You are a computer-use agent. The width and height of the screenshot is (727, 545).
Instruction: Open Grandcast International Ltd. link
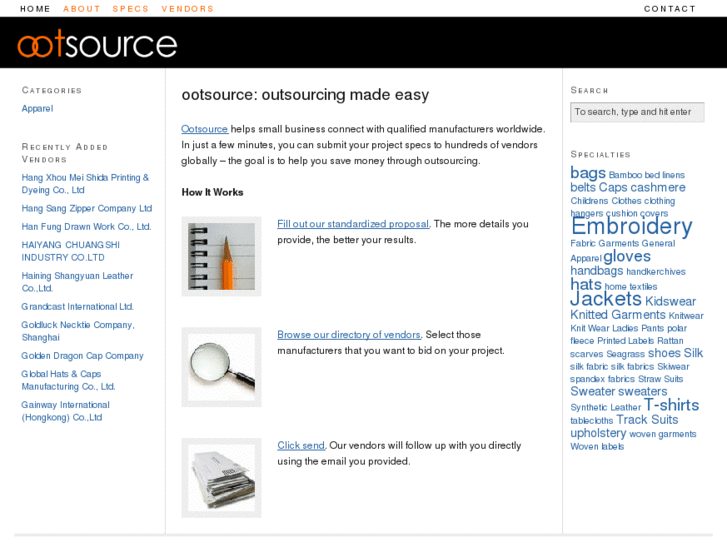[x=77, y=307]
